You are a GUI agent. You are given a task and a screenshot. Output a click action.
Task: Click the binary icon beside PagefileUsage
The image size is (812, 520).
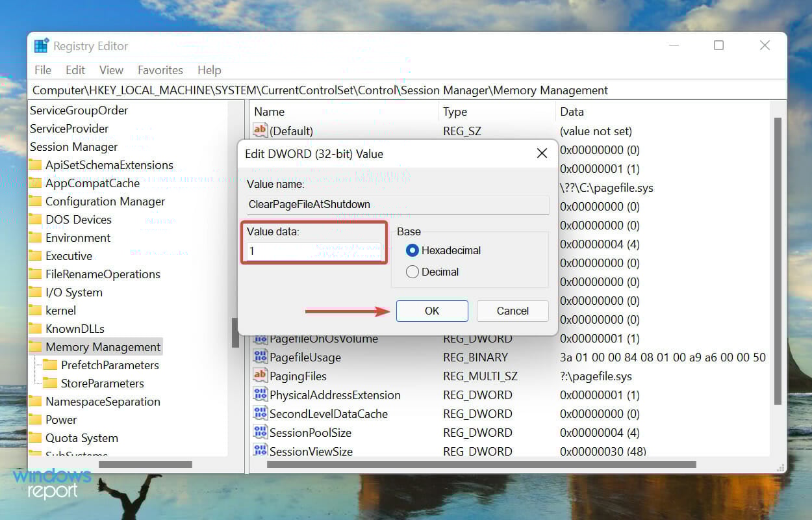click(x=260, y=357)
